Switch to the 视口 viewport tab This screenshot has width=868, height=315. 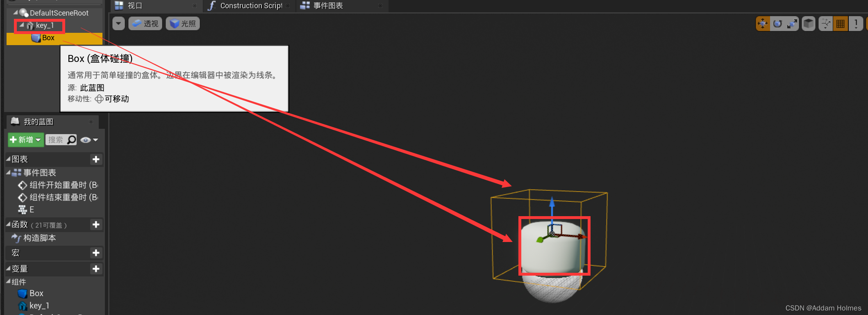pos(135,6)
